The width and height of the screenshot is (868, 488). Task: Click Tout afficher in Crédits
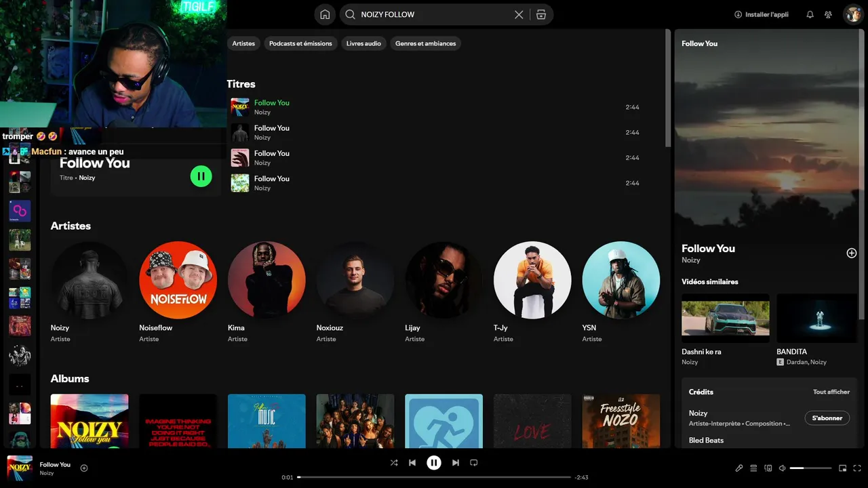point(831,392)
